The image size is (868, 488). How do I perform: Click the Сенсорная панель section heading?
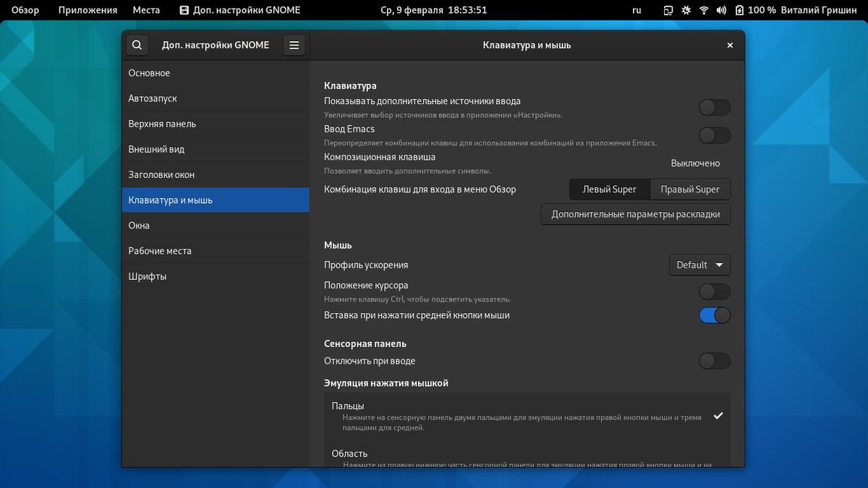pos(365,343)
